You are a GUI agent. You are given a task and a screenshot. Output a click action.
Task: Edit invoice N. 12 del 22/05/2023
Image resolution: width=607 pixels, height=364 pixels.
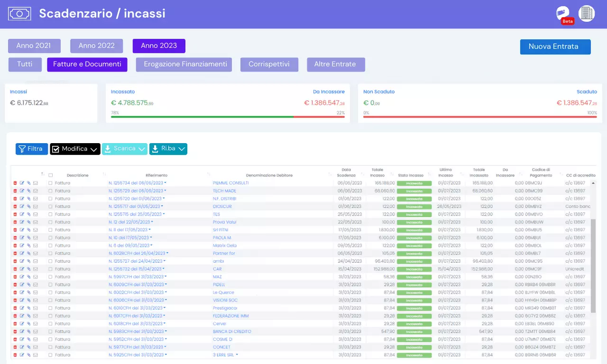click(x=22, y=222)
